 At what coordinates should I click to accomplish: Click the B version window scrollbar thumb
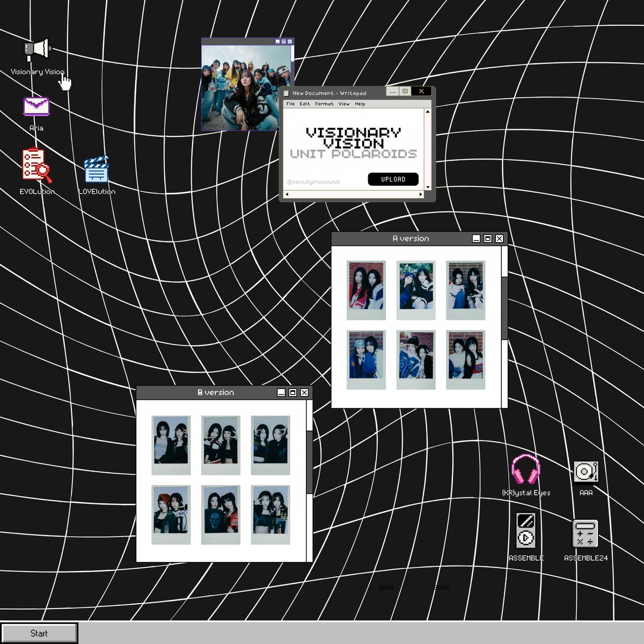click(x=310, y=462)
